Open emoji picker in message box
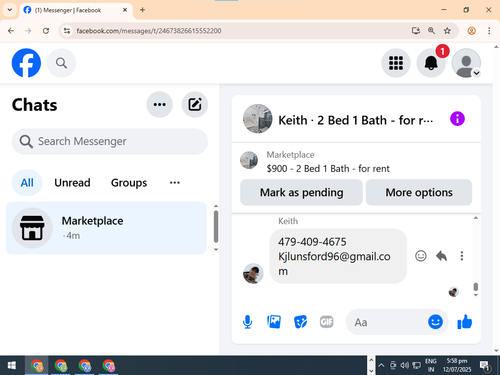This screenshot has height=375, width=500. pyautogui.click(x=435, y=322)
